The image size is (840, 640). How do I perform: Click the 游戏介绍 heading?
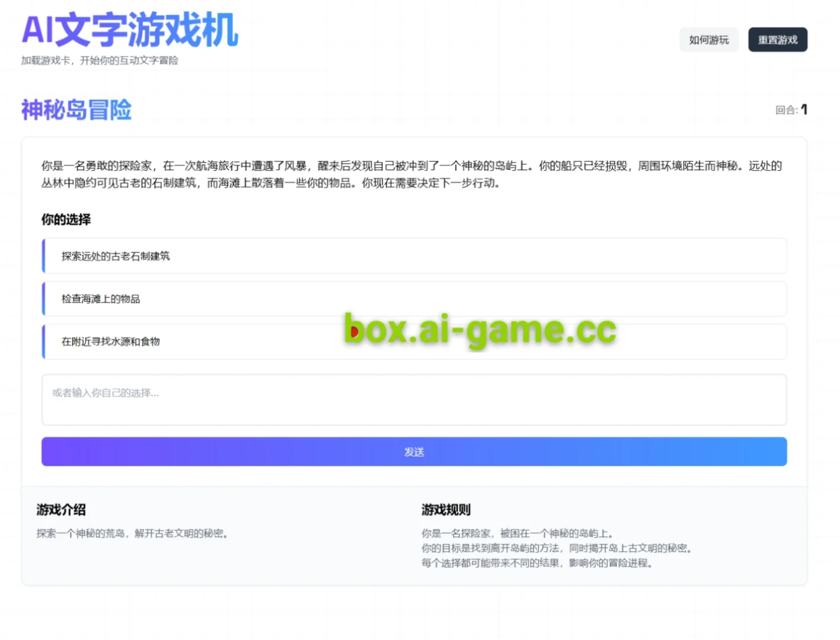(x=61, y=510)
